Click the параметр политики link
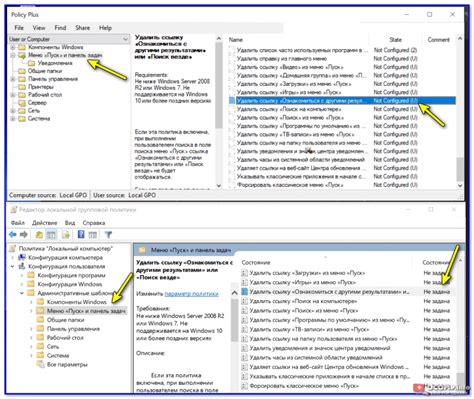Image resolution: width=474 pixels, height=399 pixels. click(191, 294)
